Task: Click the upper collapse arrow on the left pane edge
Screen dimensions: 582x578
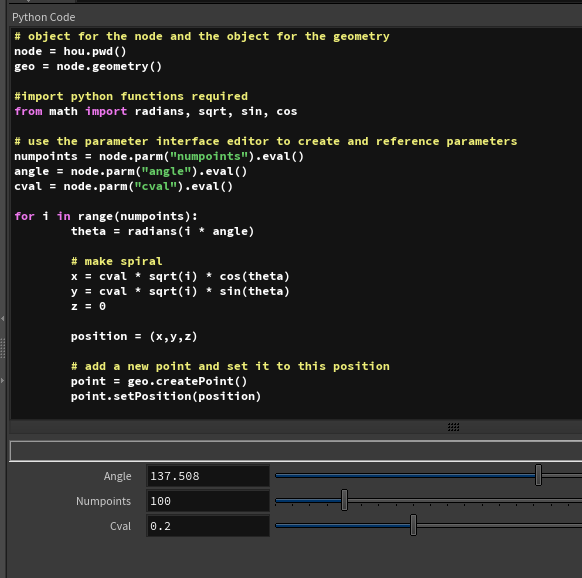Action: click(3, 319)
